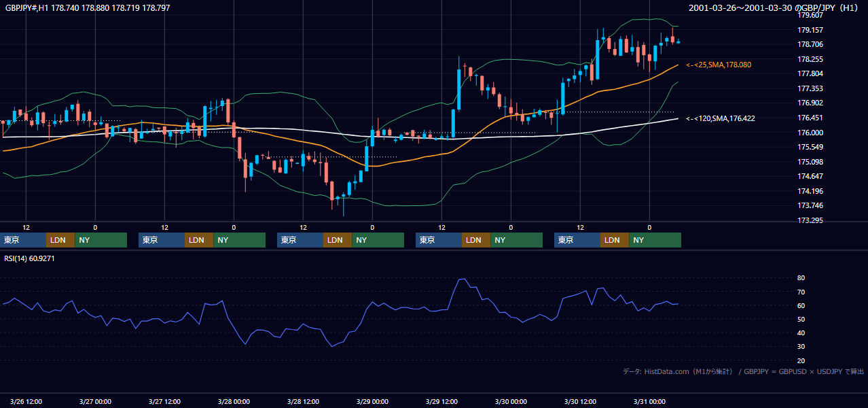This screenshot has height=408, width=868.
Task: Click the RSI 50 level label
Action: coord(801,319)
